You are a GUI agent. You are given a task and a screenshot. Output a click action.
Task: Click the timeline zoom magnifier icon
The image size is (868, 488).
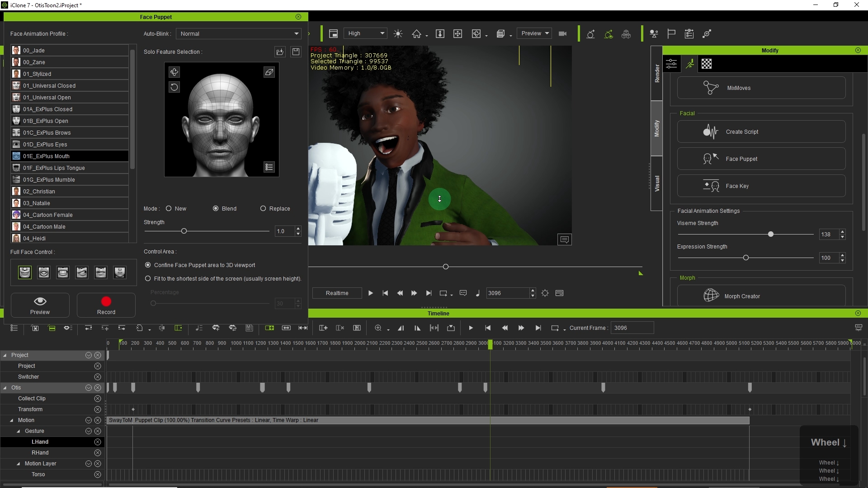coord(378,328)
